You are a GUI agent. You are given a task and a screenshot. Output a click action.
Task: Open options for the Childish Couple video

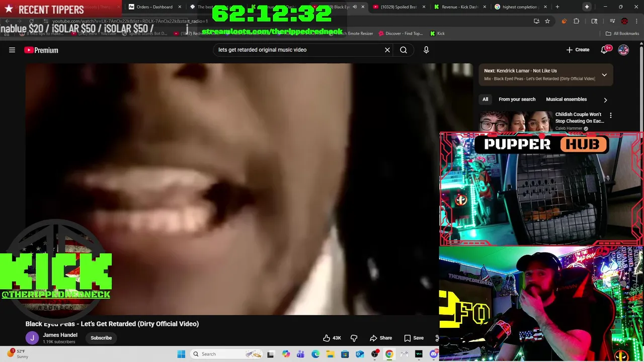[x=610, y=116]
